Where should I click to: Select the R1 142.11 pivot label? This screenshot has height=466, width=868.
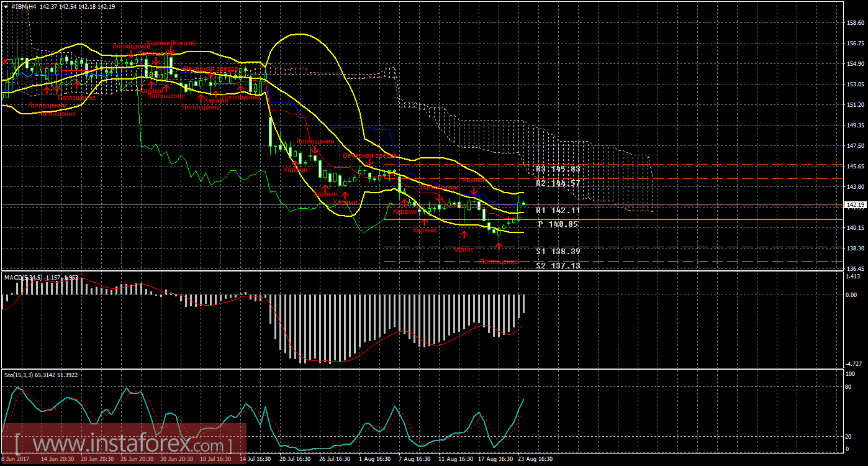[x=558, y=211]
